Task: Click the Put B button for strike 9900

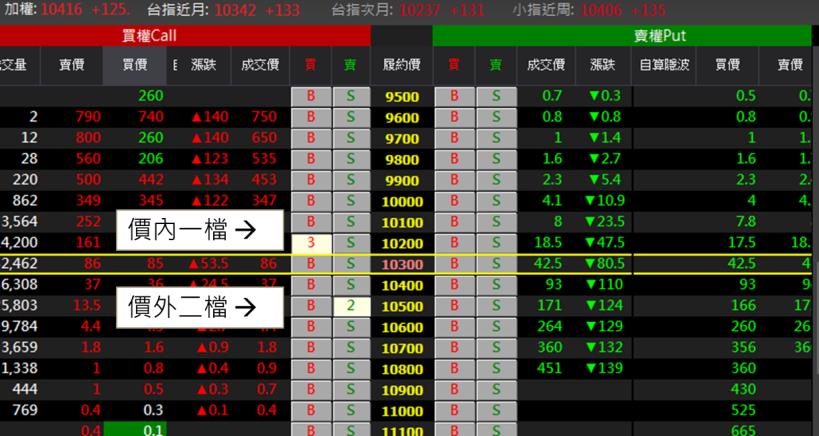Action: coord(454,180)
